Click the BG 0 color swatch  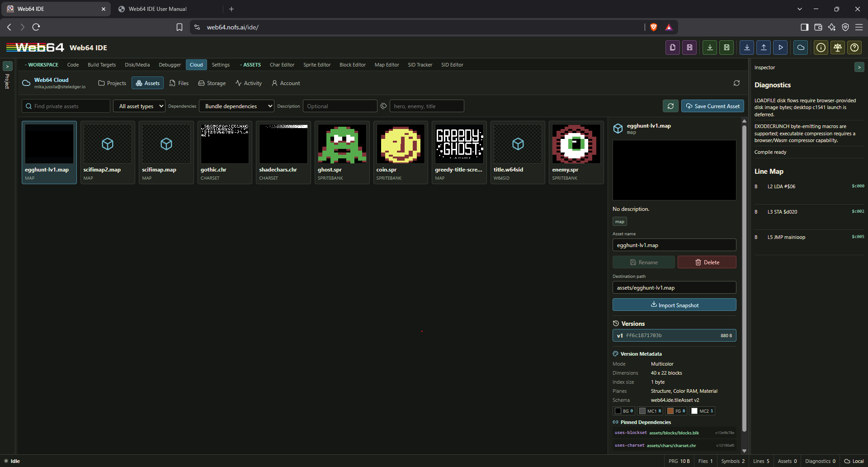click(x=624, y=411)
